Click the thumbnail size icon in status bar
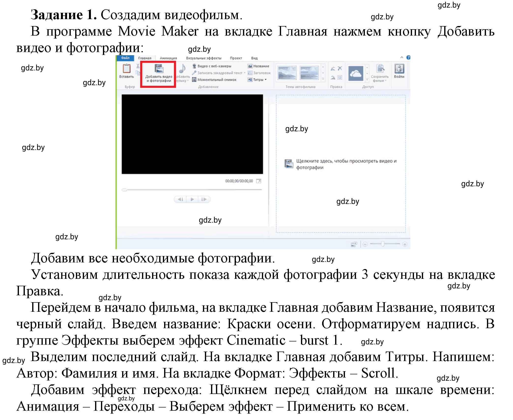 click(354, 244)
